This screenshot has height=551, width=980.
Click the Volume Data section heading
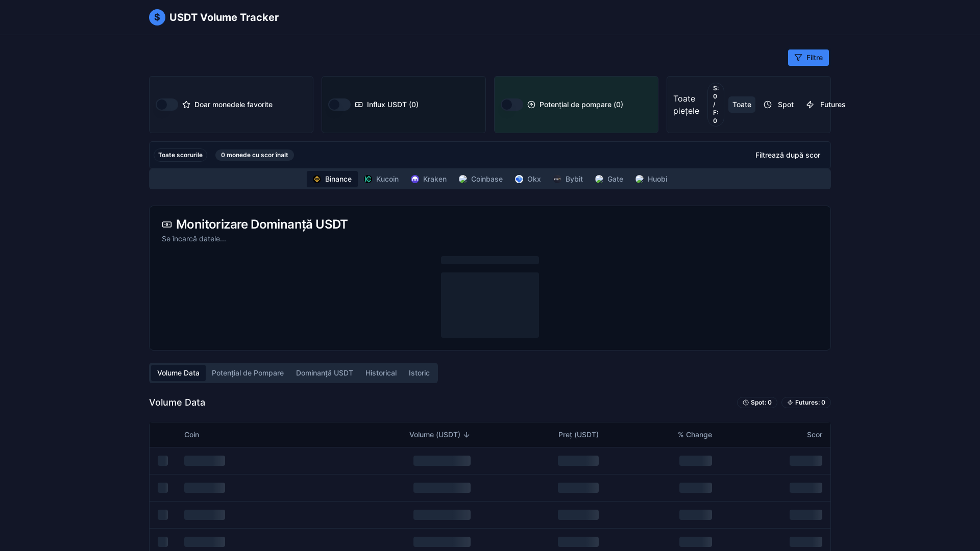click(177, 403)
